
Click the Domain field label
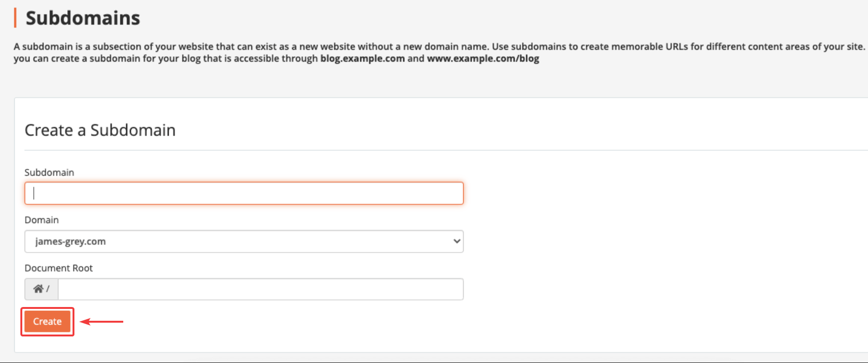coord(42,220)
